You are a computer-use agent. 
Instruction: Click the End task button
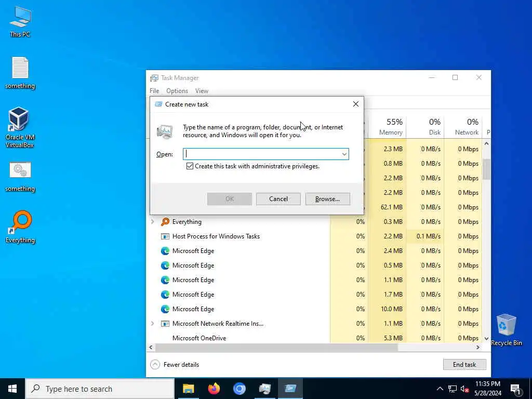click(x=464, y=365)
